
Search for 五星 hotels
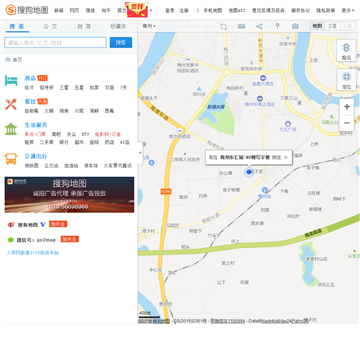pyautogui.click(x=79, y=87)
